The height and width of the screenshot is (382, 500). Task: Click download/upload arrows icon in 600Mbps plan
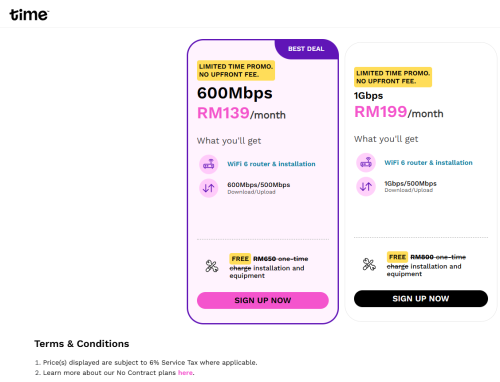click(x=209, y=188)
